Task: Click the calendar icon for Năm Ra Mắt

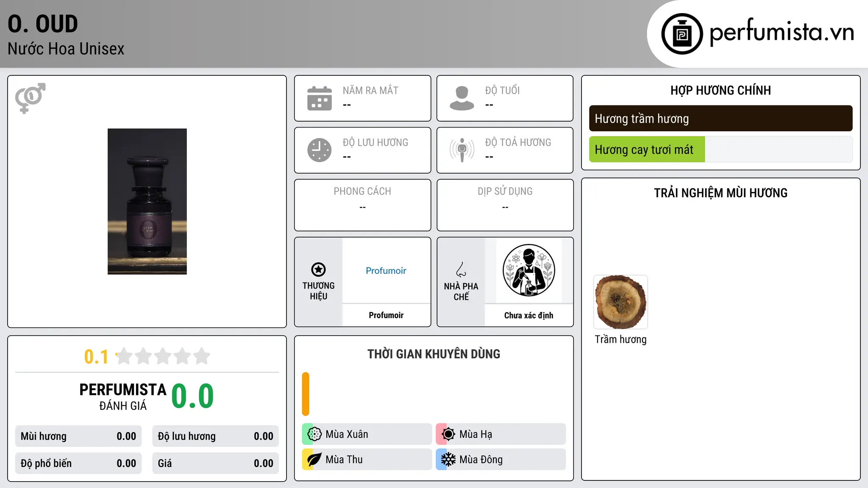Action: (x=320, y=98)
